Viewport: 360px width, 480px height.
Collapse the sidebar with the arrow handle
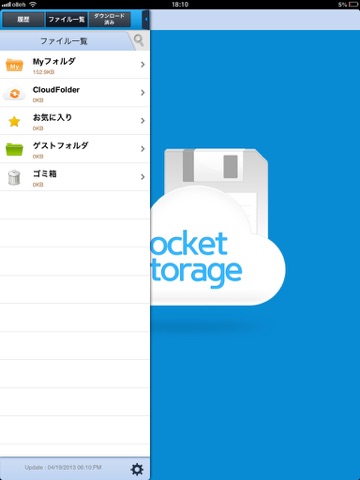tap(146, 19)
